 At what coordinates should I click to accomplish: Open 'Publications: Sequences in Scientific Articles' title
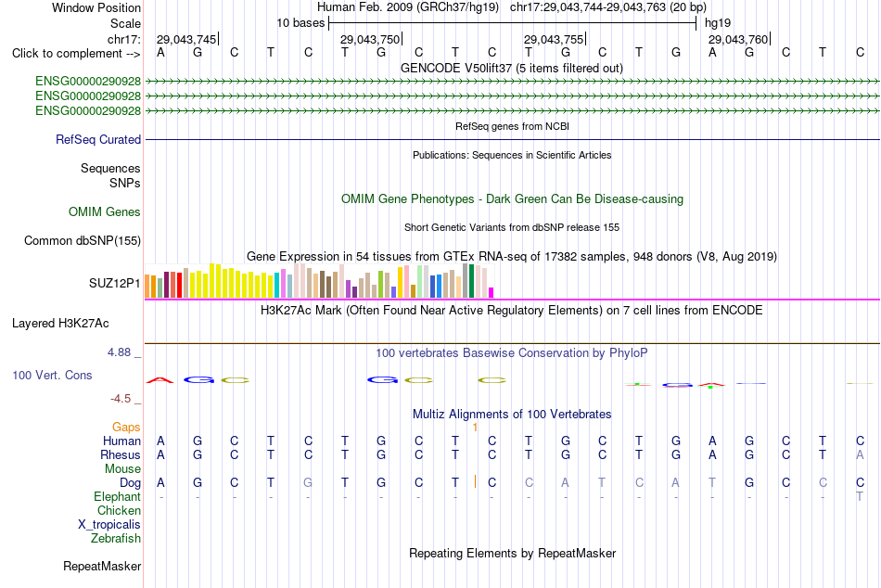coord(512,155)
